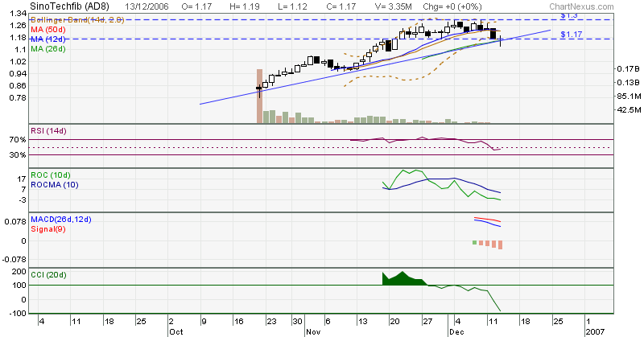Image resolution: width=644 pixels, height=337 pixels.
Task: Click the 1.34 price axis value
Action: (x=18, y=14)
